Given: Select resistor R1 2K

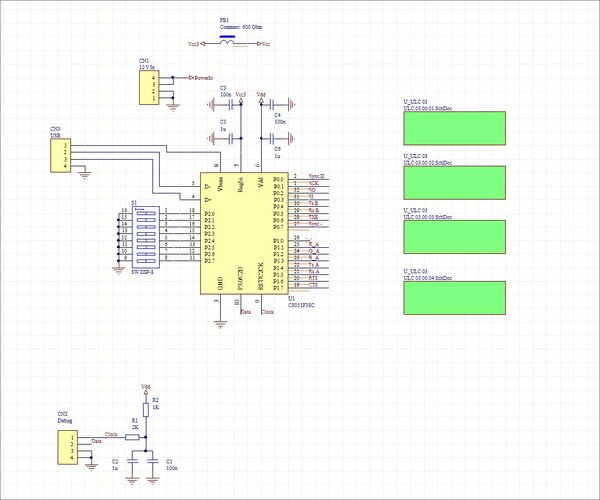Looking at the screenshot, I should coord(132,437).
